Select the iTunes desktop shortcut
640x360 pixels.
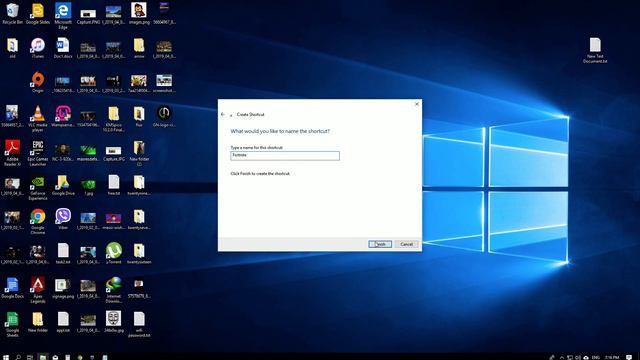pos(38,48)
